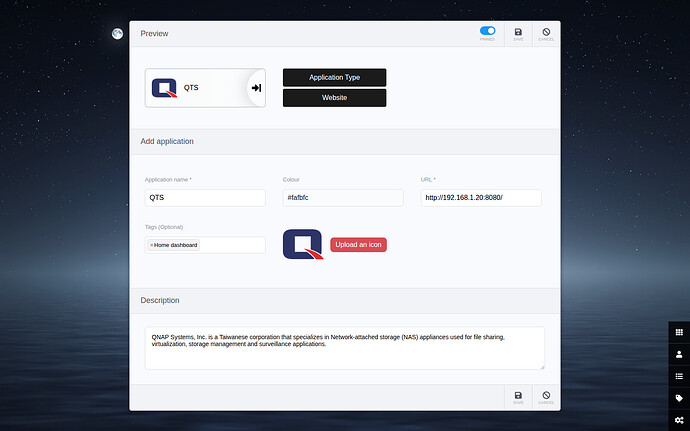Click the top Cancel icon

click(546, 32)
